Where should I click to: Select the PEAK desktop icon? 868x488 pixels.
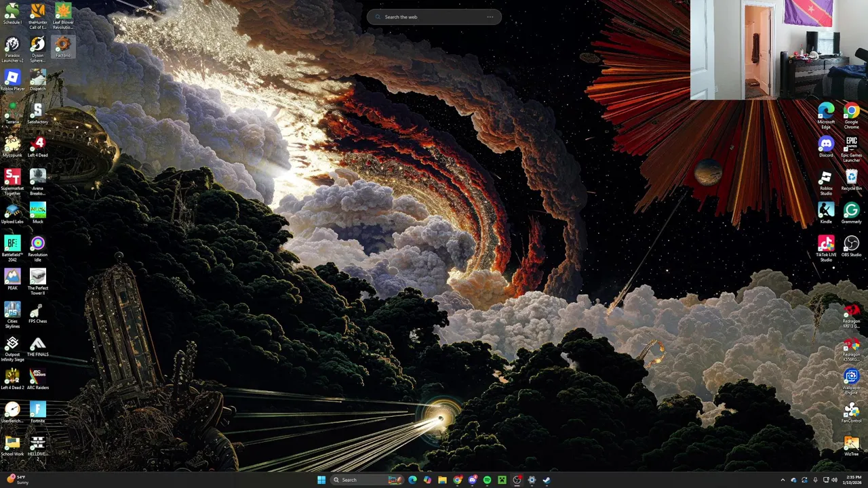(x=12, y=280)
